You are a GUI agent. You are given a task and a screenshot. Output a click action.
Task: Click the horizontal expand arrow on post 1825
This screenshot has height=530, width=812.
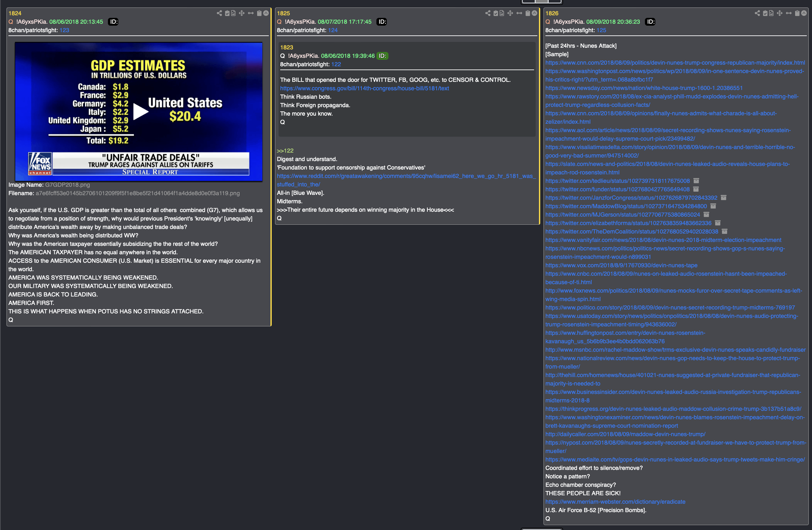pos(519,13)
